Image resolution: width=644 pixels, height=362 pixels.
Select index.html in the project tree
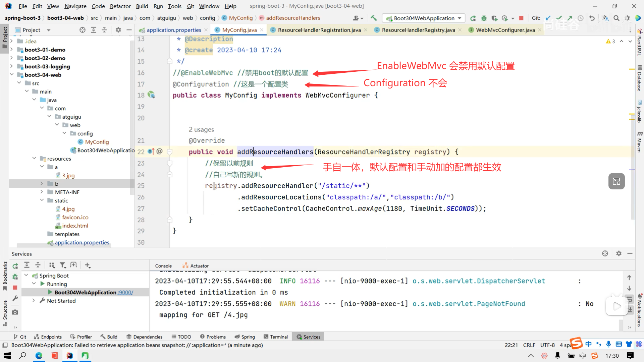tap(75, 226)
